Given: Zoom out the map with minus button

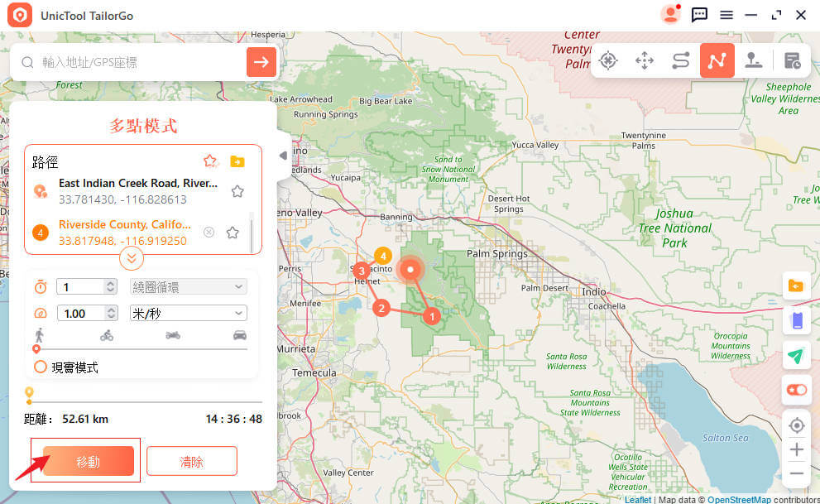Looking at the screenshot, I should pyautogui.click(x=797, y=473).
